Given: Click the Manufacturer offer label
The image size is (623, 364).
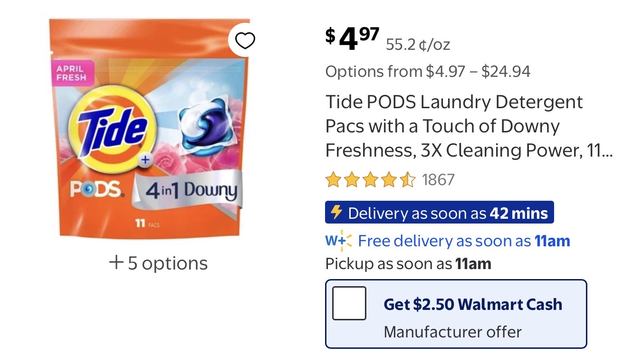Looking at the screenshot, I should [452, 331].
